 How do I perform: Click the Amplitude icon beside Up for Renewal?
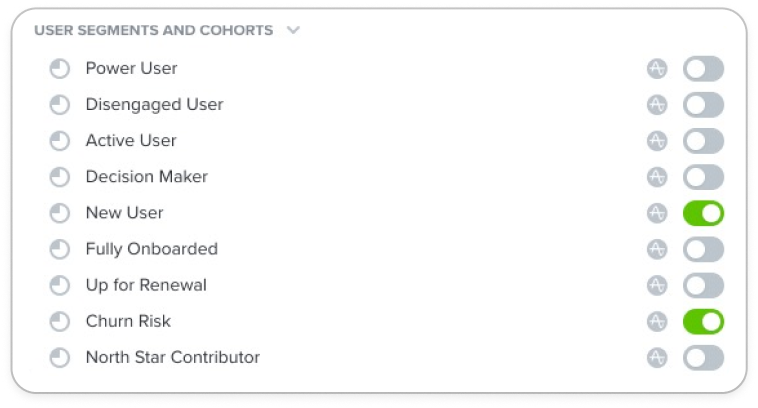pyautogui.click(x=657, y=285)
